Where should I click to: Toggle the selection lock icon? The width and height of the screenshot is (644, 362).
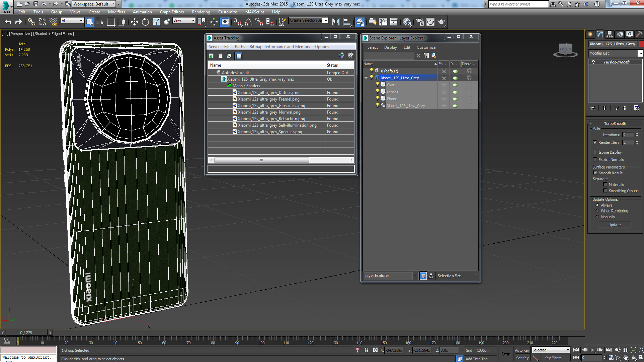tap(366, 350)
